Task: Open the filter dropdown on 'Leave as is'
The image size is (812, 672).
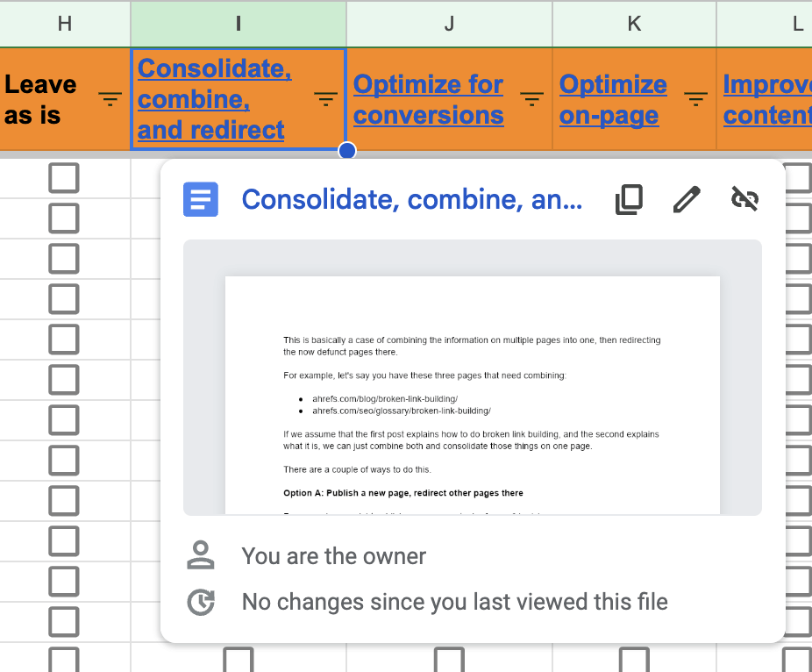Action: click(x=109, y=101)
